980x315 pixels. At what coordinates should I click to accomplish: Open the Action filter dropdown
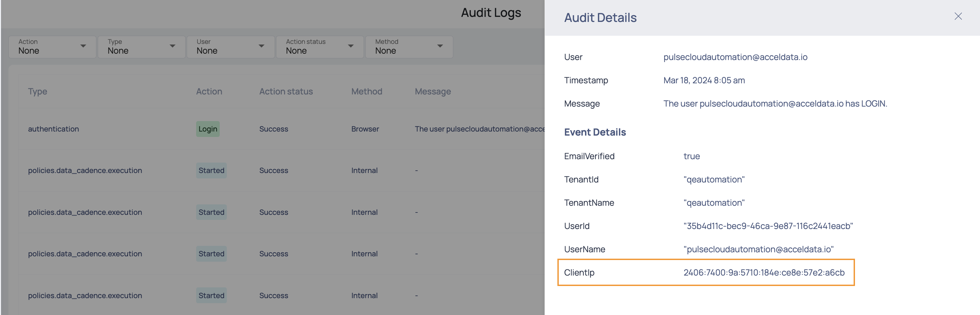(x=53, y=47)
